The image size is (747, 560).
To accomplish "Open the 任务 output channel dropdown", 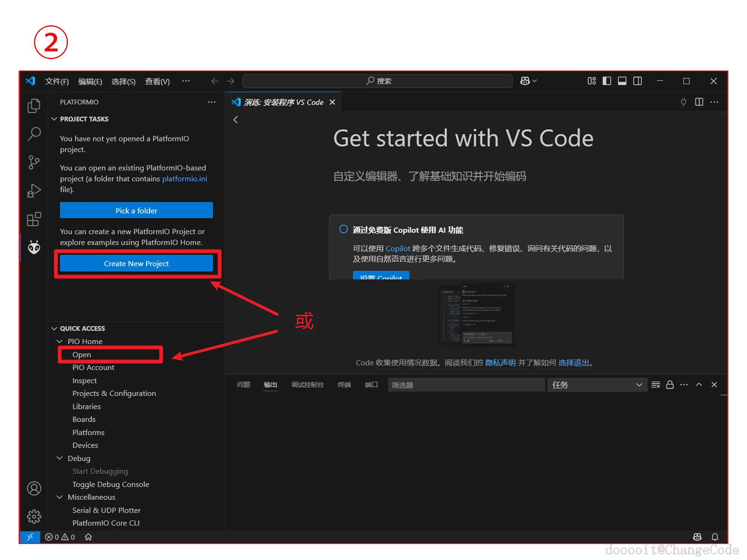I will point(596,385).
